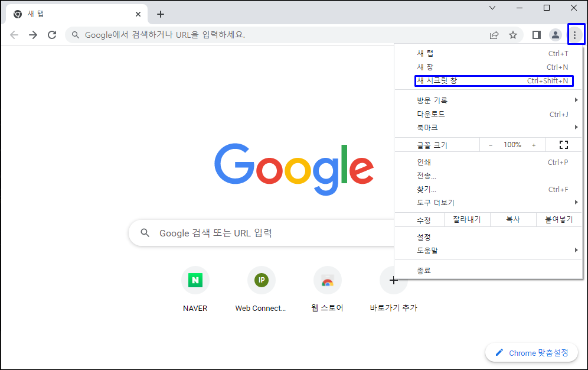Expand 도구 더보기 submenu
588x370 pixels.
coord(489,203)
